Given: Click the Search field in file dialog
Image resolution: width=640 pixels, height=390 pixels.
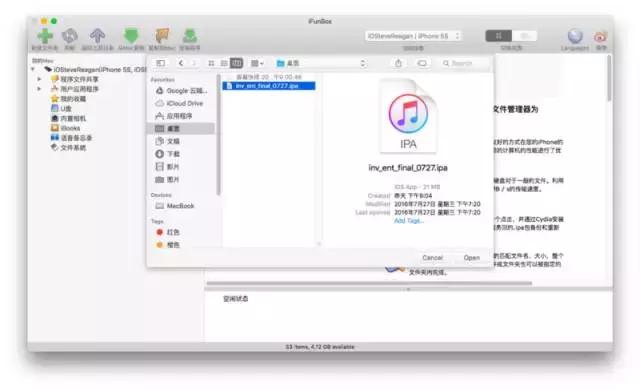Looking at the screenshot, I should pos(464,63).
